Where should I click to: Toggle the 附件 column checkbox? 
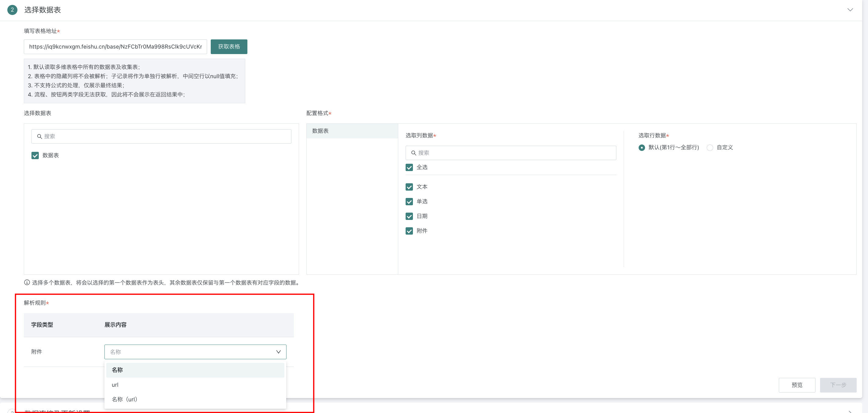tap(409, 231)
